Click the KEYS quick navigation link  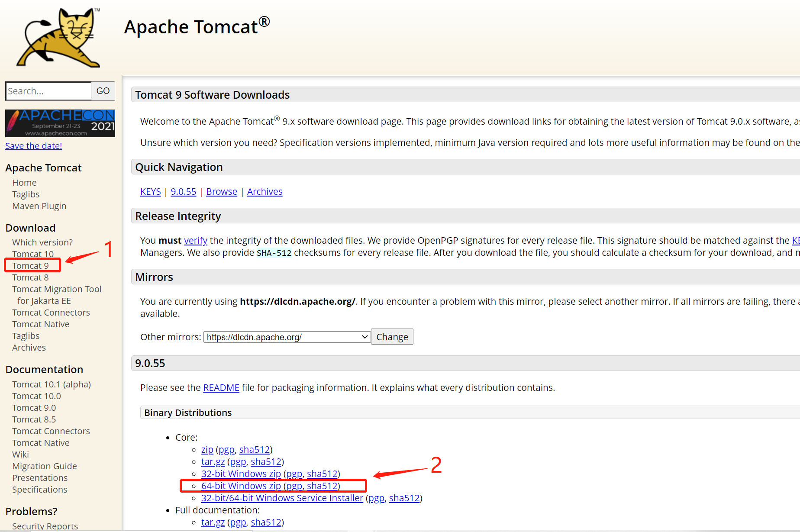pyautogui.click(x=151, y=192)
